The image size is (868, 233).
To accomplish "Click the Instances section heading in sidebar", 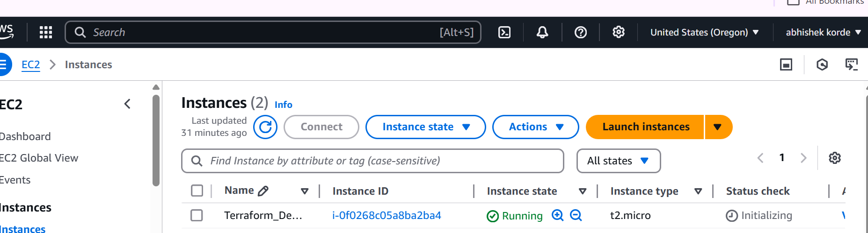I will (26, 207).
